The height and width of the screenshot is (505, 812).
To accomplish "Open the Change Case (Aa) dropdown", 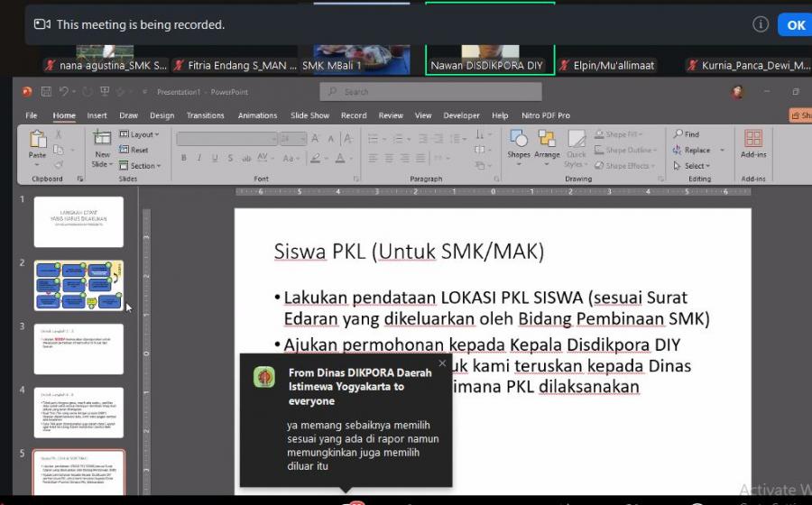I will pyautogui.click(x=291, y=159).
